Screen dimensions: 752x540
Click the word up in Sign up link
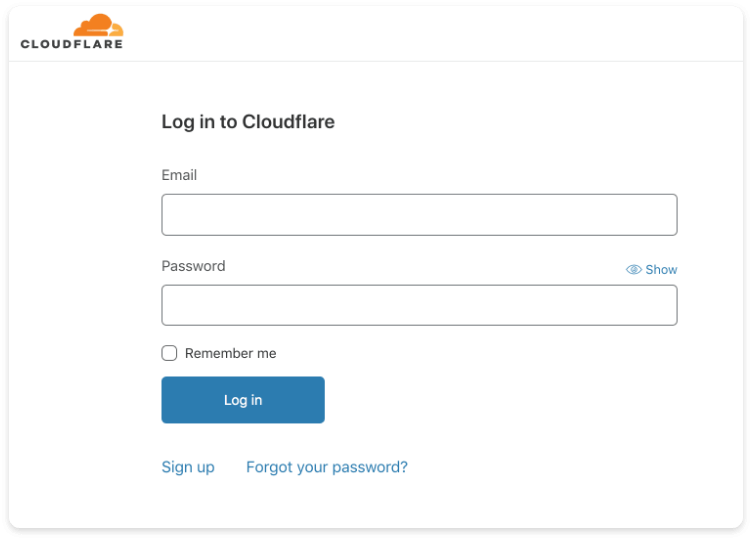(206, 468)
